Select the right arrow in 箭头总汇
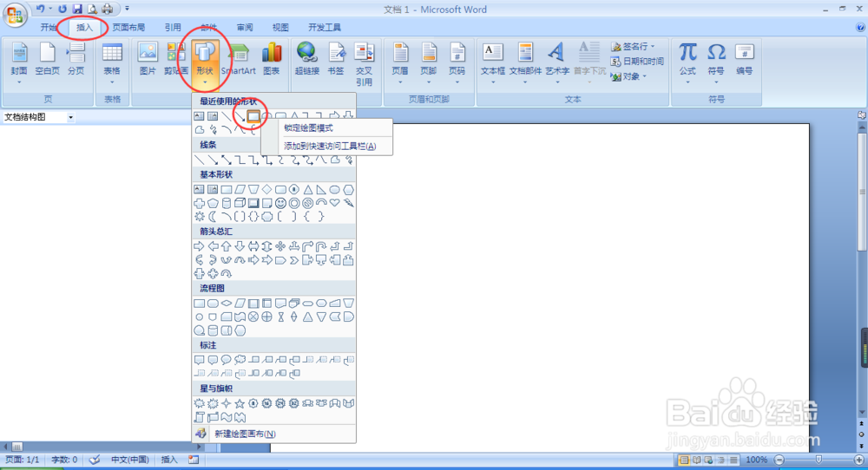The image size is (868, 470). point(200,246)
